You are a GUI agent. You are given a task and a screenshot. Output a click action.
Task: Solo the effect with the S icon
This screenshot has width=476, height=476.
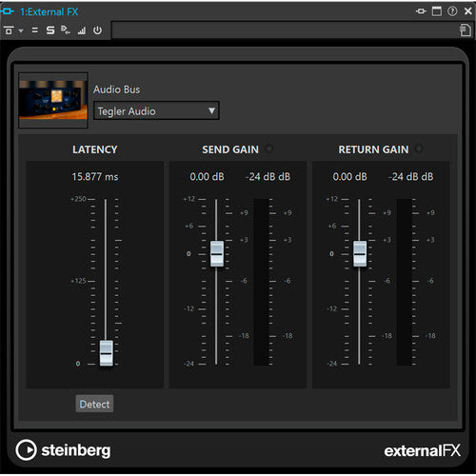(x=50, y=30)
